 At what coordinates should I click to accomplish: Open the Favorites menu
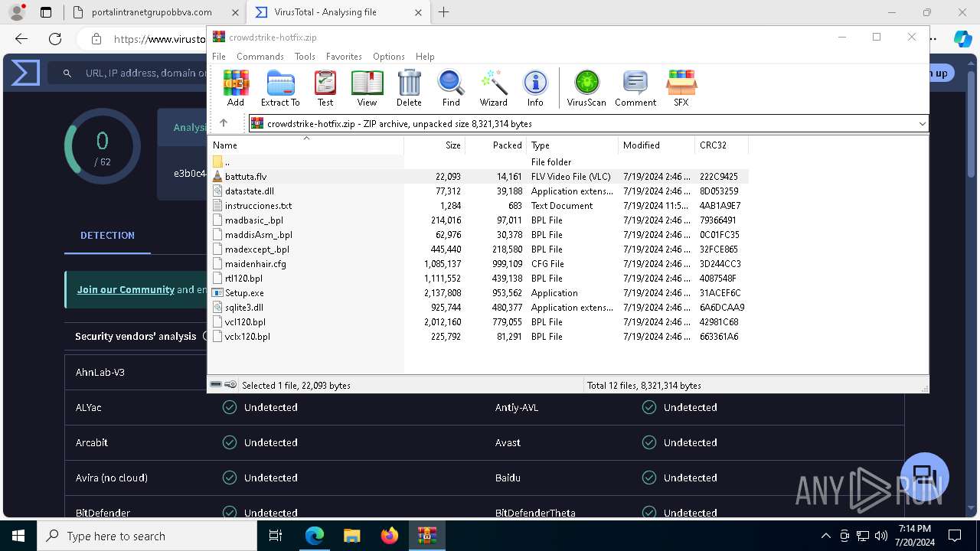tap(344, 57)
